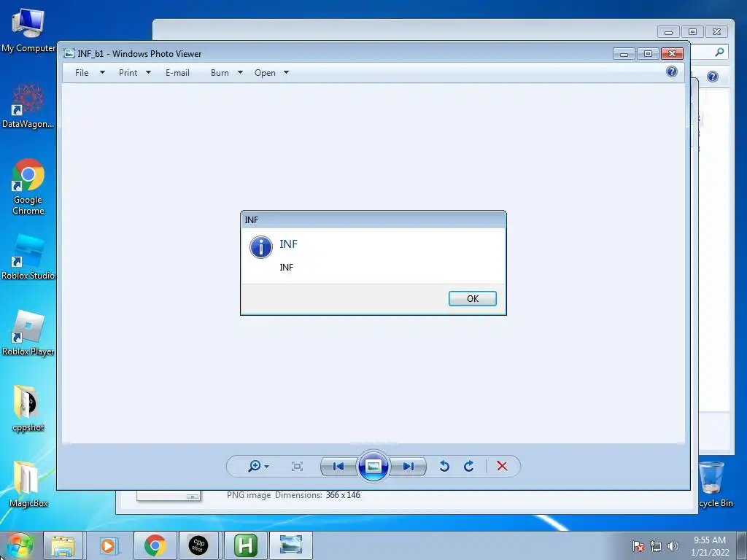
Task: Click the Photo Viewer taskbar button
Action: pos(291,545)
